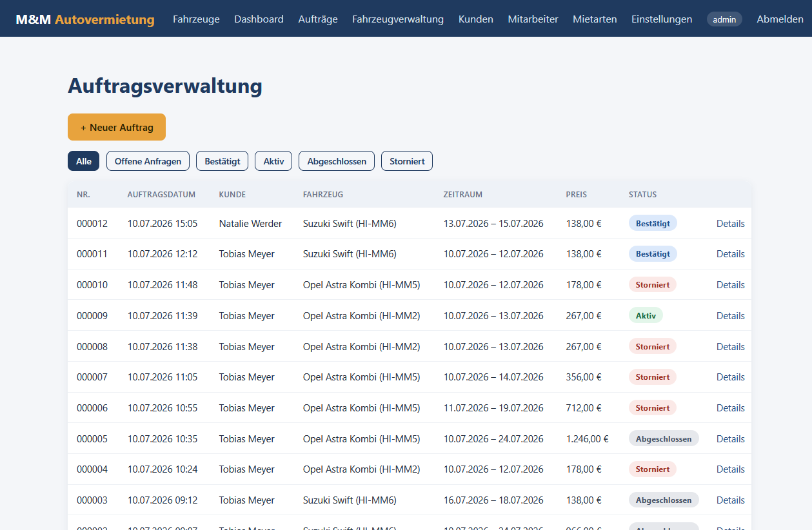Click price 356,00 €
The width and height of the screenshot is (812, 530).
[584, 377]
